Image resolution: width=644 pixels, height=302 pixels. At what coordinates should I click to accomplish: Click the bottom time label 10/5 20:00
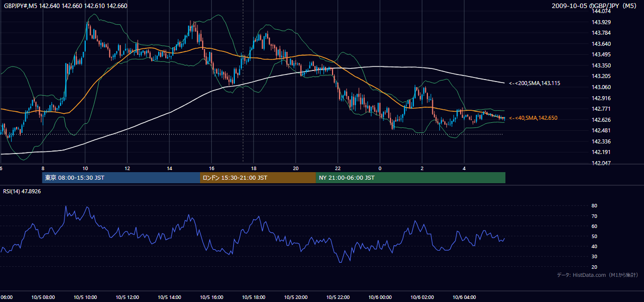click(296, 297)
